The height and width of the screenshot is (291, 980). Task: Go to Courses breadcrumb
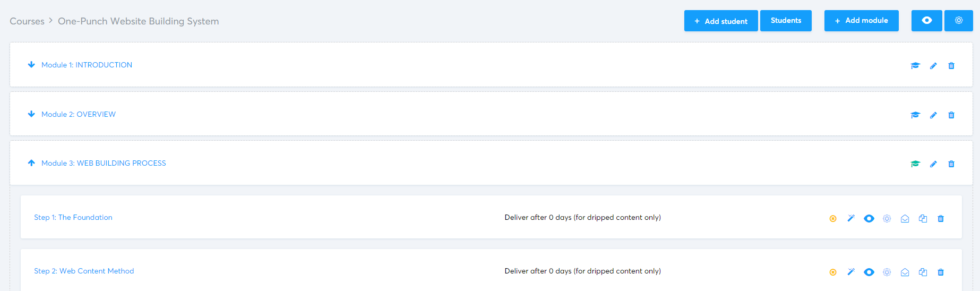point(27,21)
